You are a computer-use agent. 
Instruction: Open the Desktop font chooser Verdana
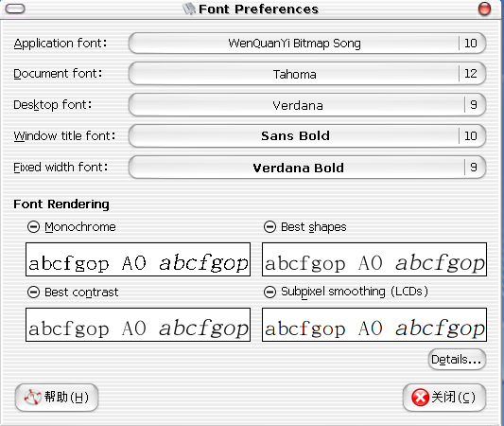tap(307, 105)
